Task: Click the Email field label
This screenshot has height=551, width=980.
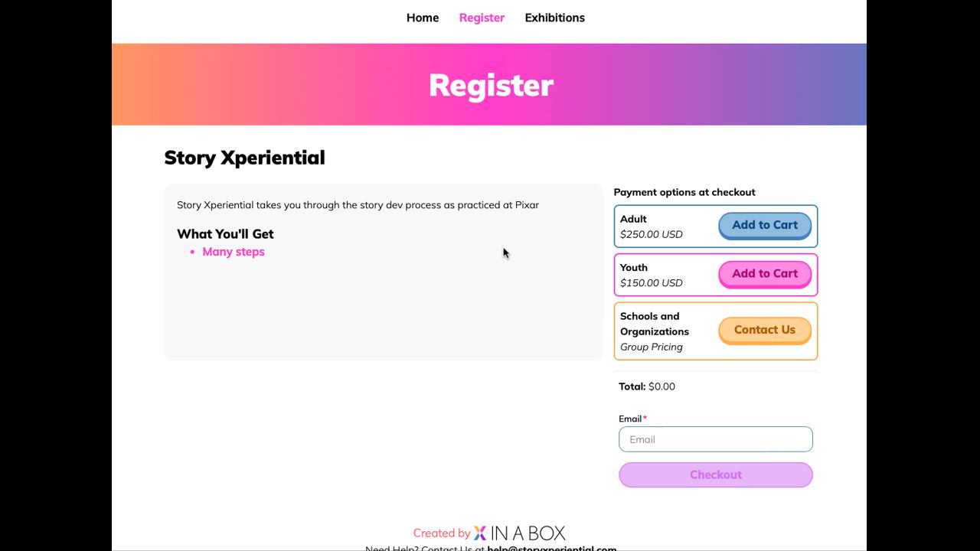Action: pos(630,419)
